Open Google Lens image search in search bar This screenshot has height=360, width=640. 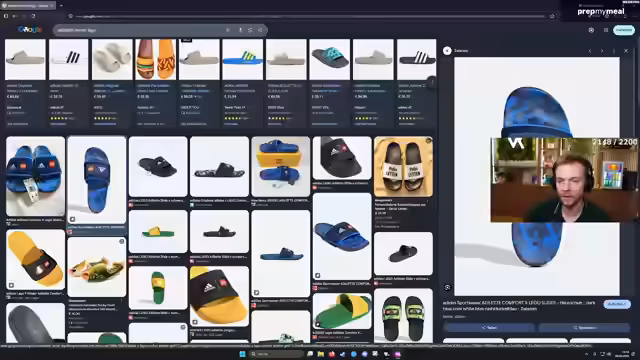pyautogui.click(x=250, y=30)
